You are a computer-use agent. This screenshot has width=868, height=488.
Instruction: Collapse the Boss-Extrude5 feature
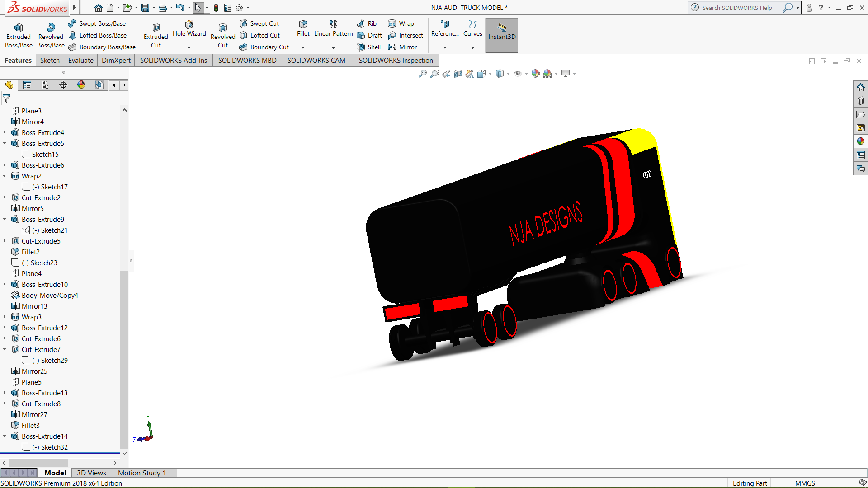coord(5,143)
